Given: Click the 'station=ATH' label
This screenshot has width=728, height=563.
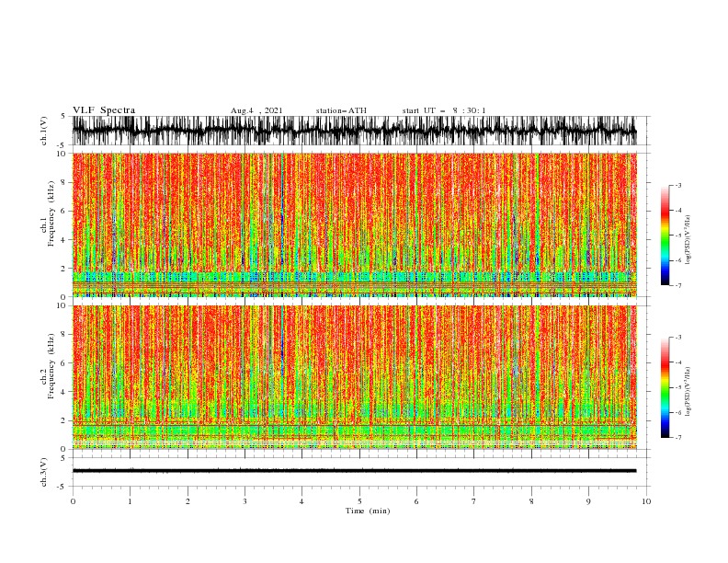Looking at the screenshot, I should click(341, 110).
